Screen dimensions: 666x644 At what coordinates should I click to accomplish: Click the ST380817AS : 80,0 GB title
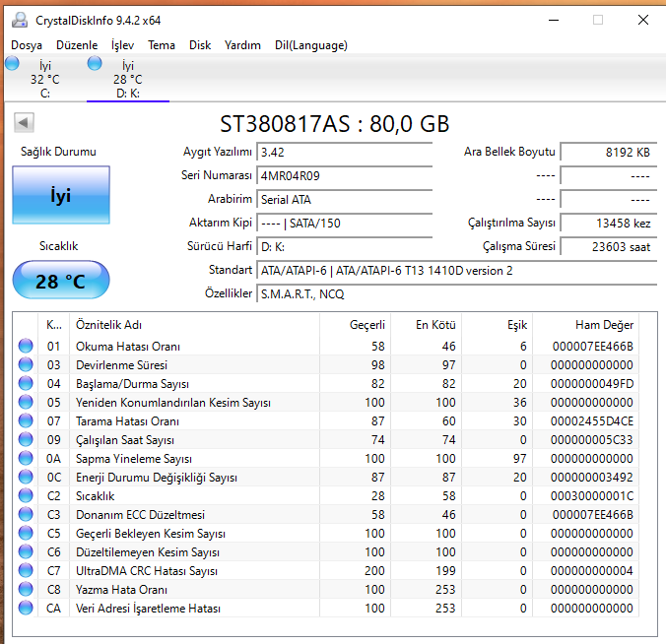coord(334,124)
